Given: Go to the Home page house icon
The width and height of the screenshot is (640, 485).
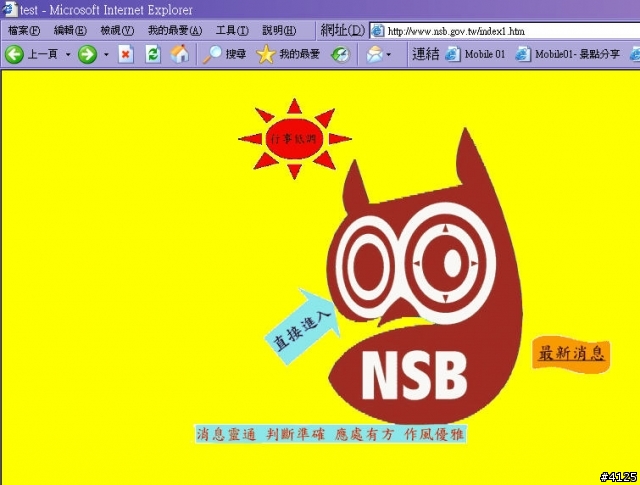Looking at the screenshot, I should click(180, 54).
